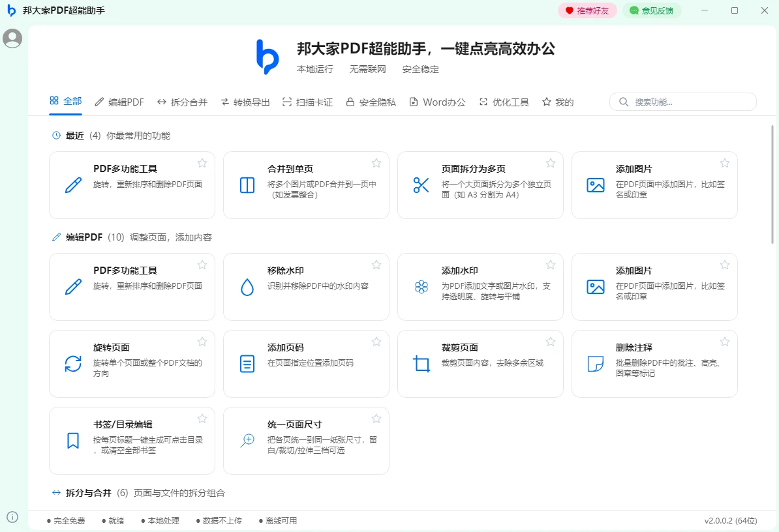779x532 pixels.
Task: Maximize the application window
Action: point(735,10)
